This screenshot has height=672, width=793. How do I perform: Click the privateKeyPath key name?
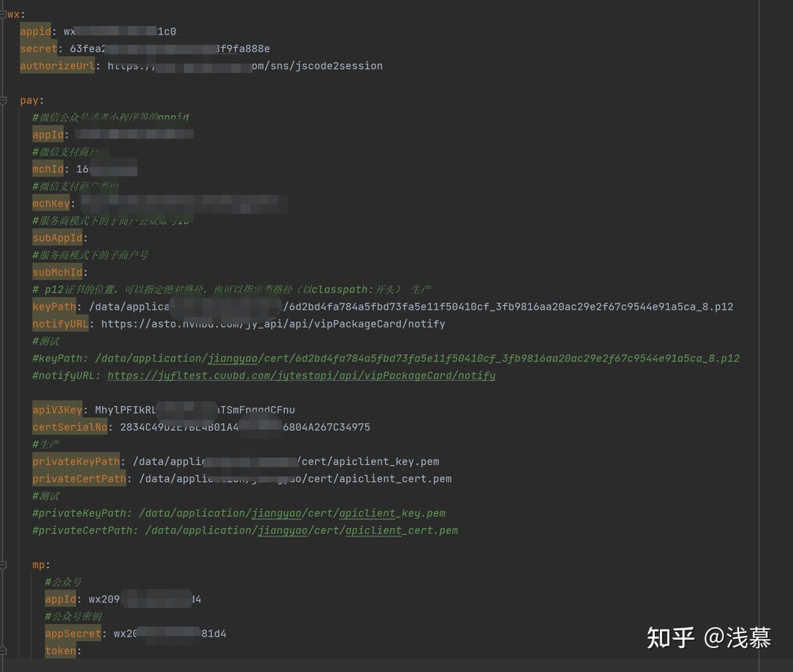coord(76,461)
